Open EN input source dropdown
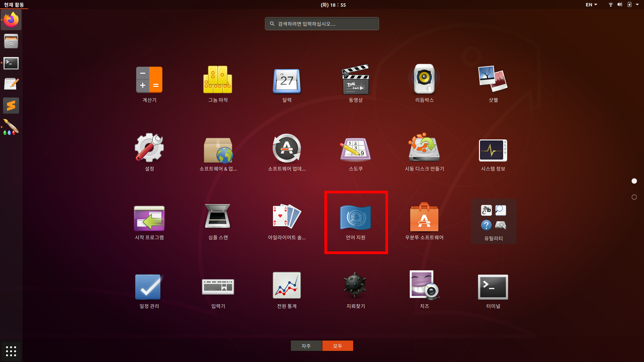644x362 pixels. 591,5
